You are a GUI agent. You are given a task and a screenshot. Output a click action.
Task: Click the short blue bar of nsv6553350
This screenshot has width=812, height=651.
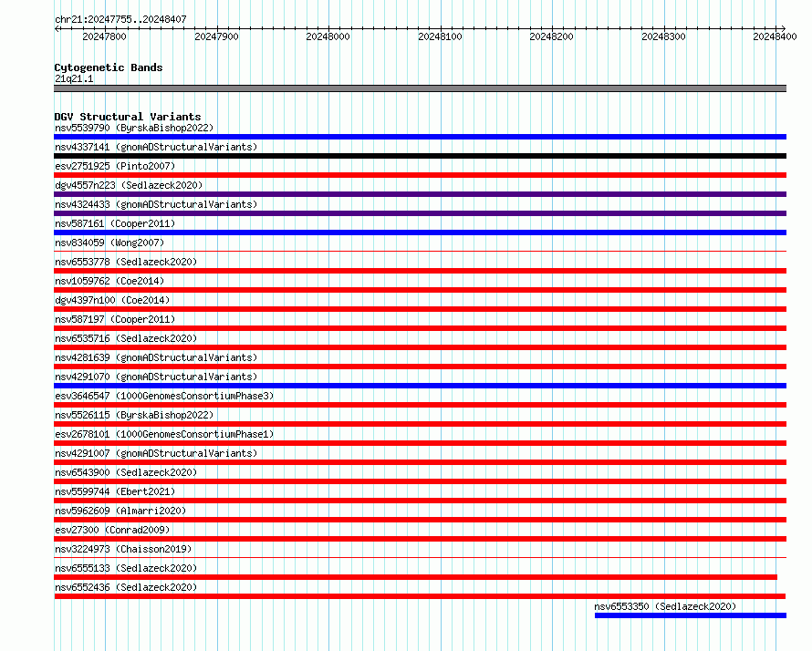tap(691, 615)
